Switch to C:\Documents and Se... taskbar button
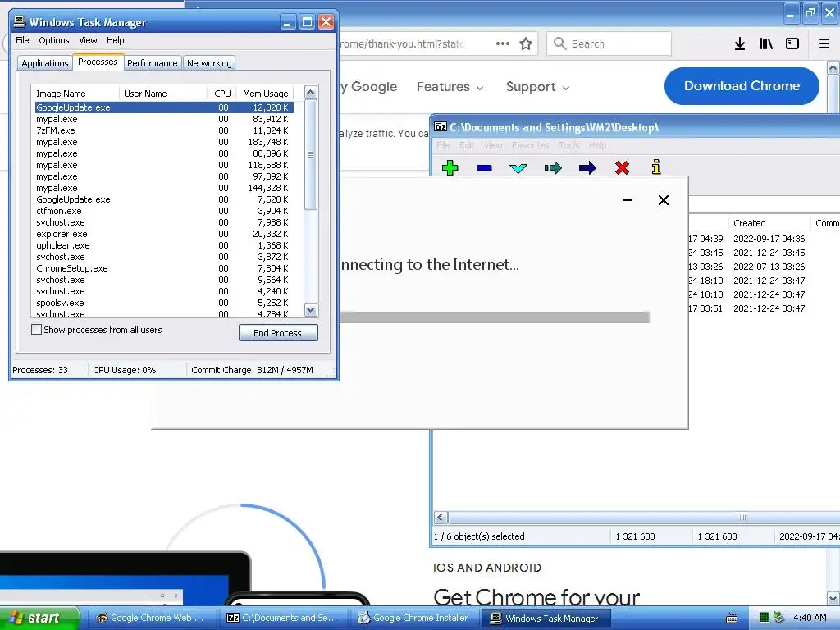Viewport: 840px width, 630px height. click(x=282, y=618)
